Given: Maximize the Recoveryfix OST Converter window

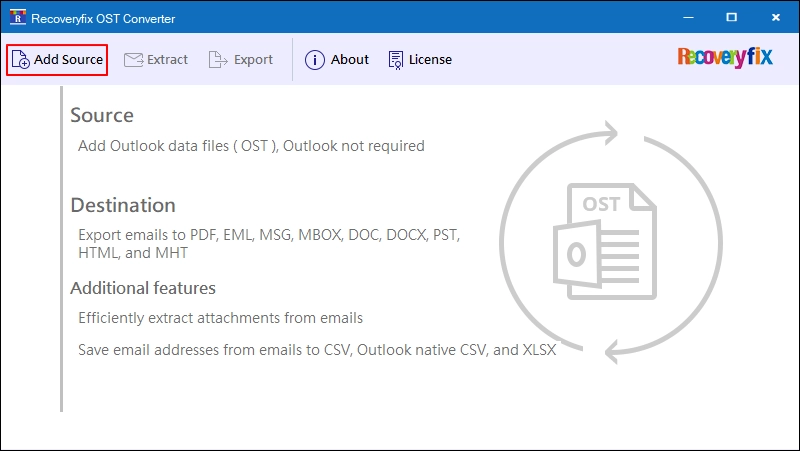Looking at the screenshot, I should 732,17.
